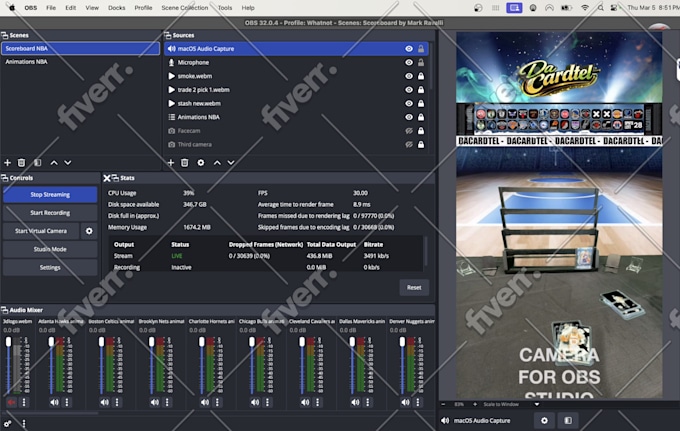
Task: Open OBS Settings button
Action: (50, 268)
